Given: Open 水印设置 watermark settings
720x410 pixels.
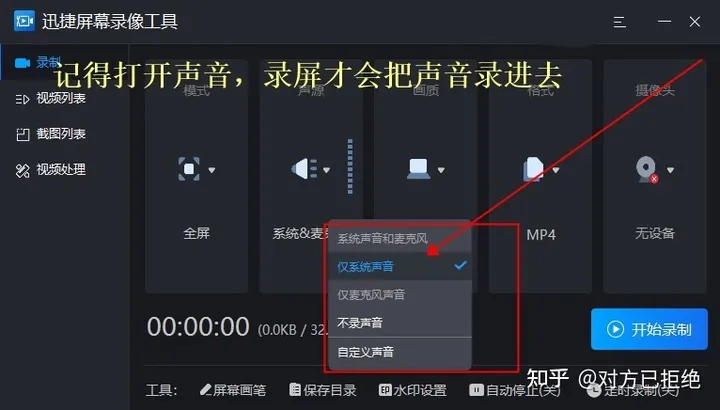Looking at the screenshot, I should (413, 390).
